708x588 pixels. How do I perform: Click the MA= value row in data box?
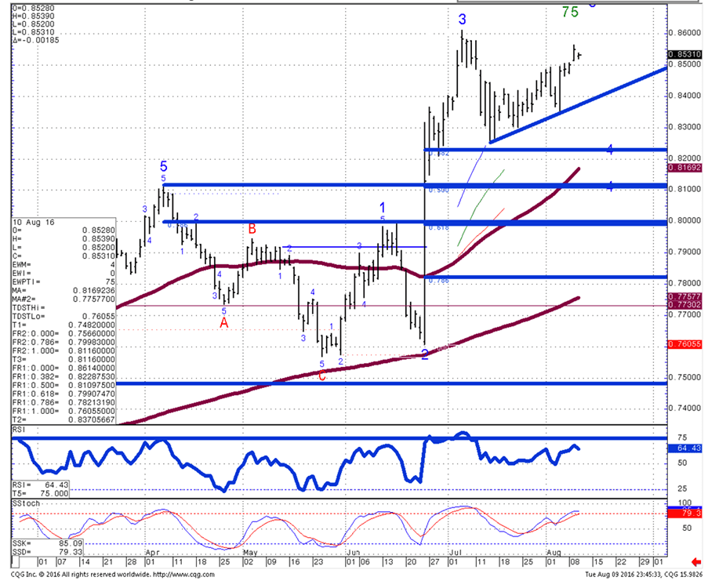point(62,289)
